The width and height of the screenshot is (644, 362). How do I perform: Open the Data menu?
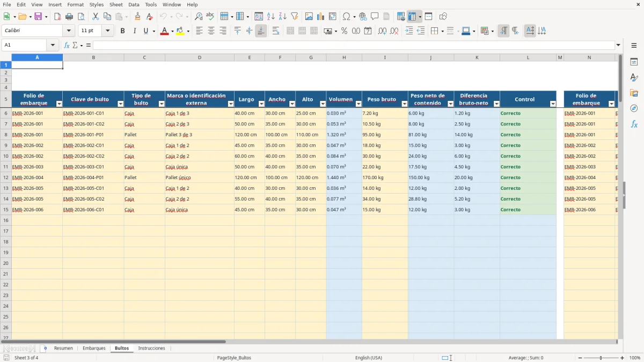coord(134,4)
